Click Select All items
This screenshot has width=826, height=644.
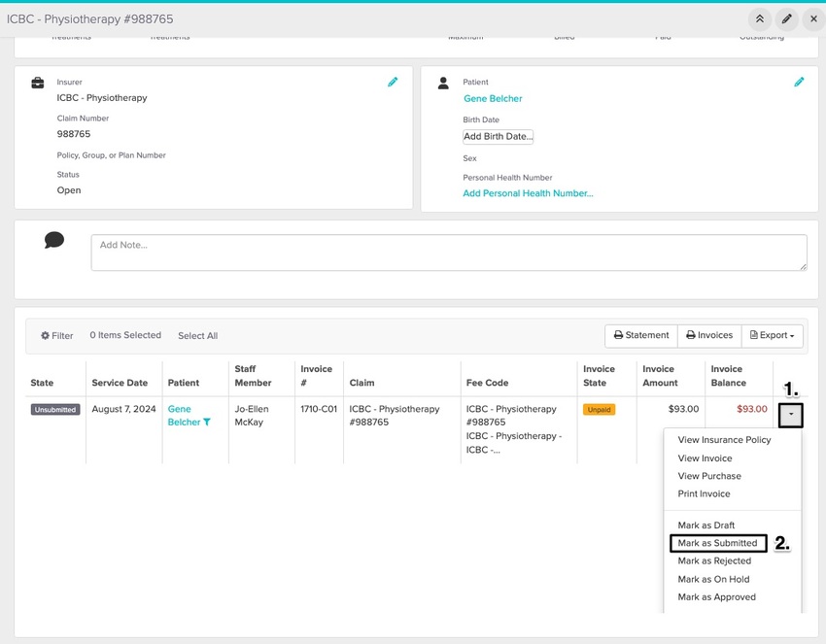tap(197, 335)
